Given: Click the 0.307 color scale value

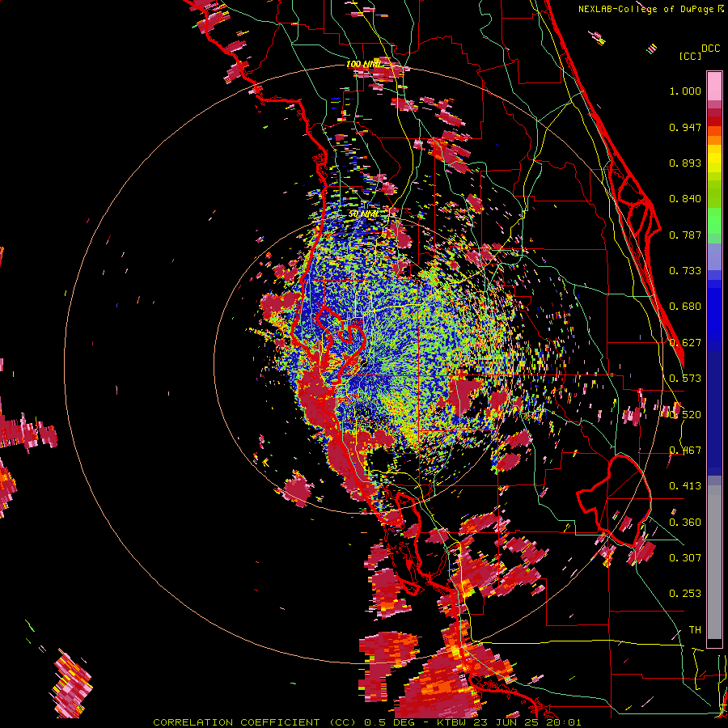Looking at the screenshot, I should pos(685,558).
